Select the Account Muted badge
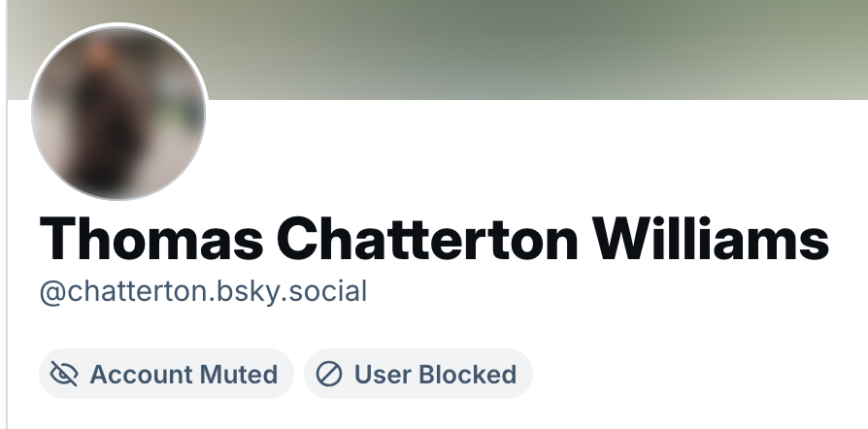868x429 pixels. [166, 374]
